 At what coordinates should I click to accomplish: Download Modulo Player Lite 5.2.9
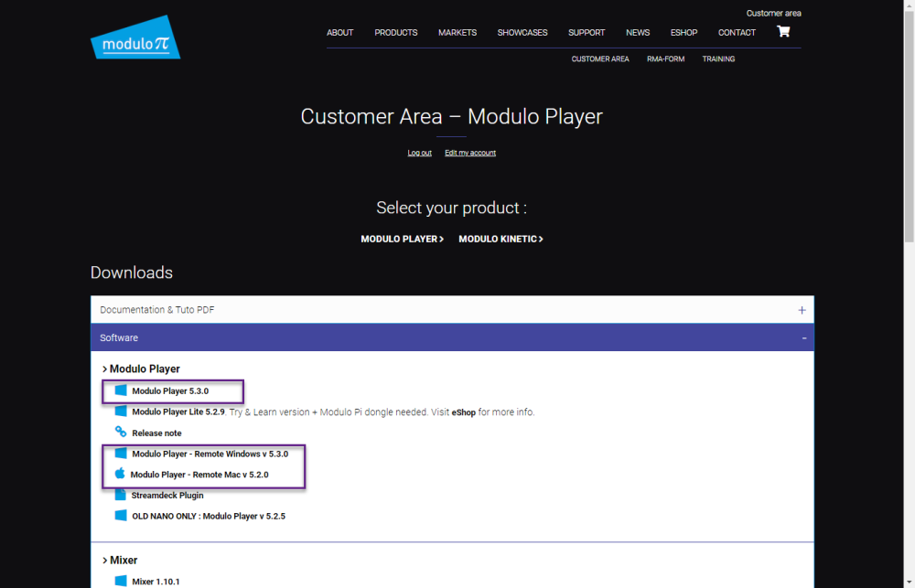pos(178,412)
